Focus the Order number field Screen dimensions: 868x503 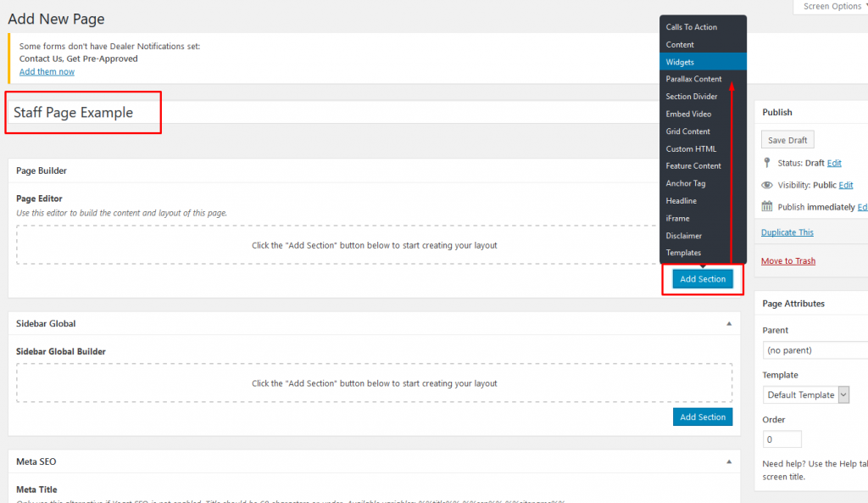coord(782,439)
